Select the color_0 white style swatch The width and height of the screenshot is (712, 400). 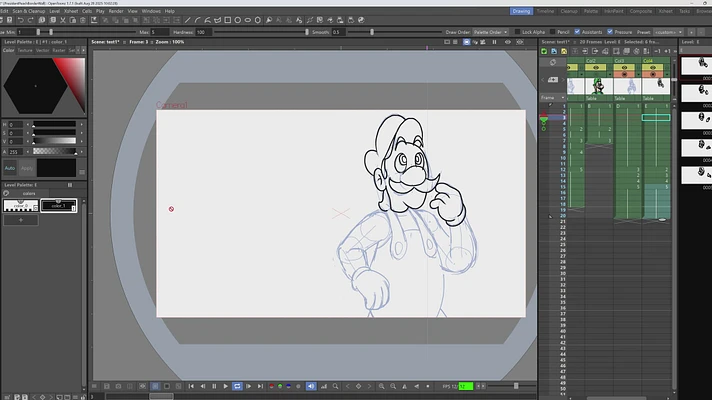pos(21,206)
